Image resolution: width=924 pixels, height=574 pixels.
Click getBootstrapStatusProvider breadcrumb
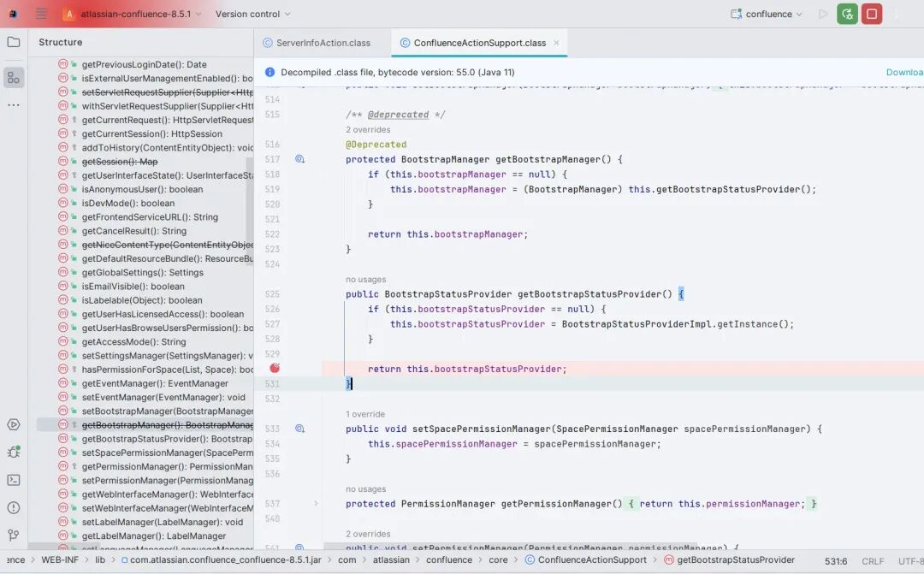click(x=730, y=559)
